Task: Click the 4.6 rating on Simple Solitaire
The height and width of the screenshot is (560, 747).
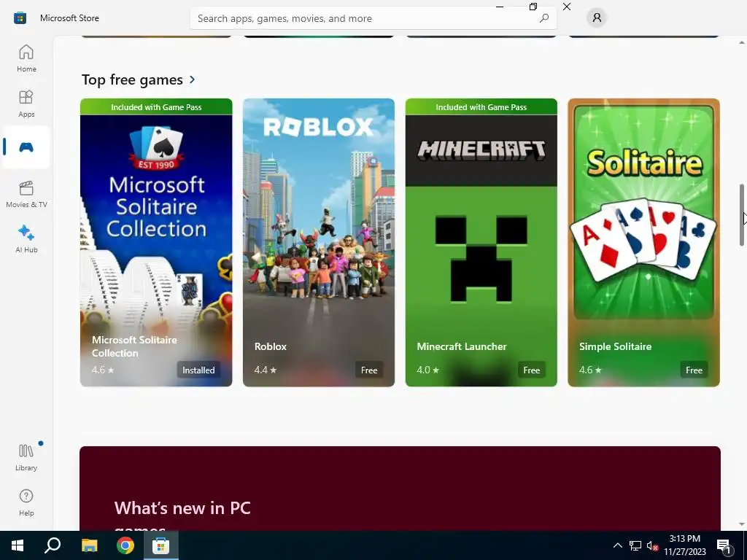Action: (590, 370)
